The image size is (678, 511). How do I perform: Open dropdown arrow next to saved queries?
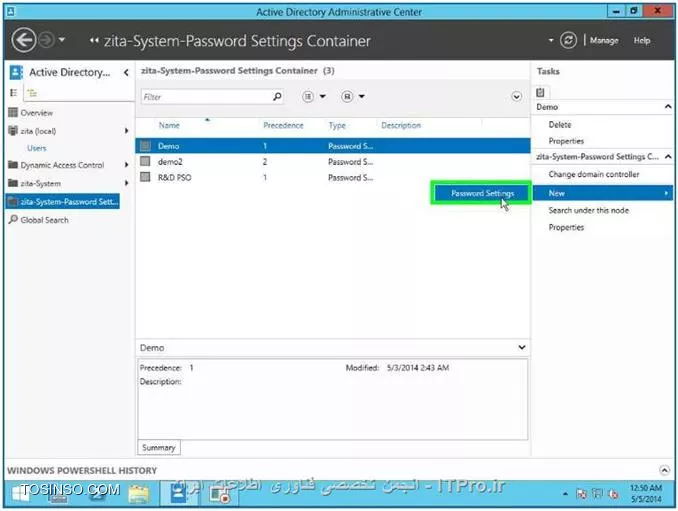coord(362,96)
